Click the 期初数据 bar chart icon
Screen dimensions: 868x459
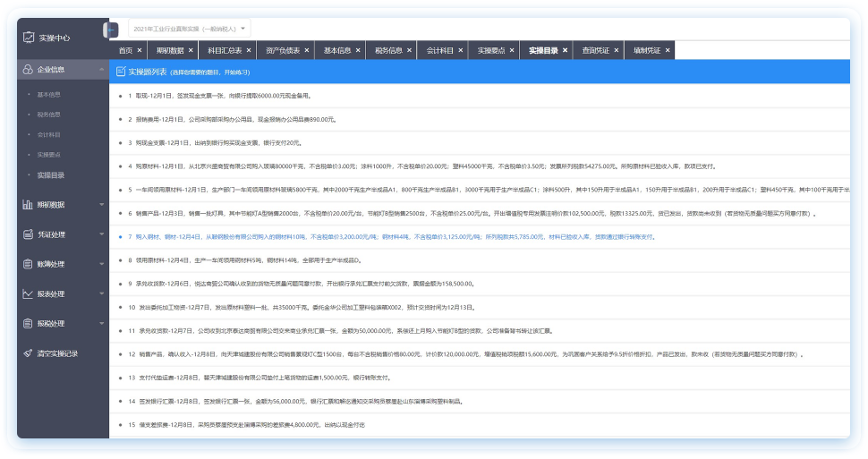click(x=28, y=204)
